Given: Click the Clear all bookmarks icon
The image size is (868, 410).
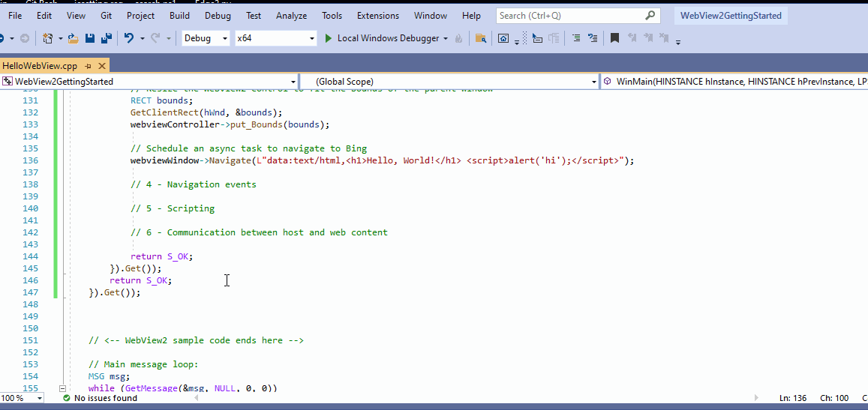Looking at the screenshot, I should [x=664, y=38].
